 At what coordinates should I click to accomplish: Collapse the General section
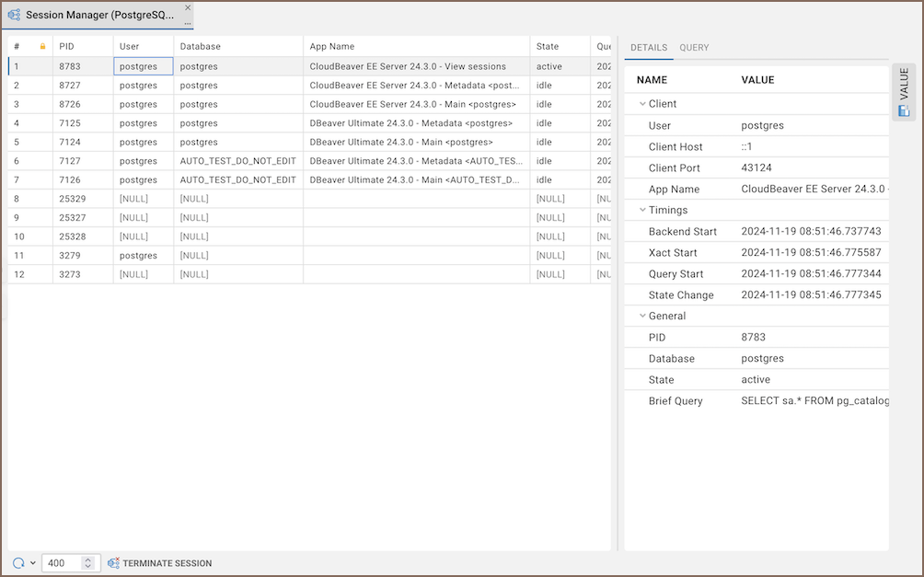tap(641, 317)
